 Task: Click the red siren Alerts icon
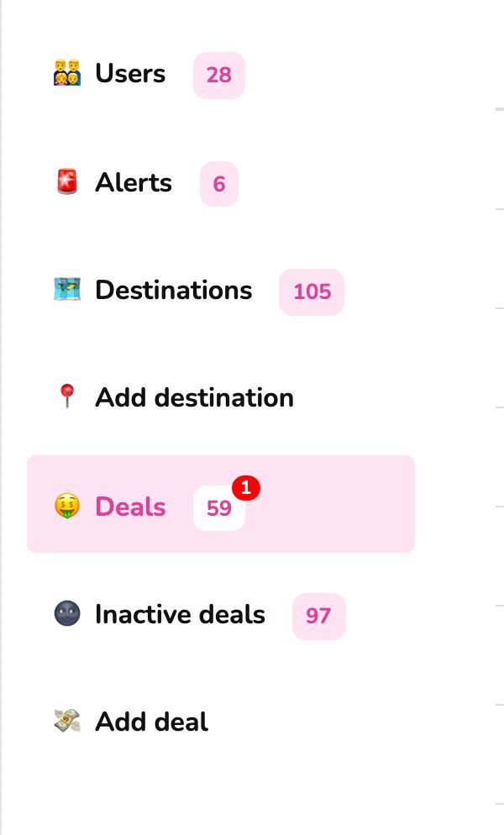[67, 182]
